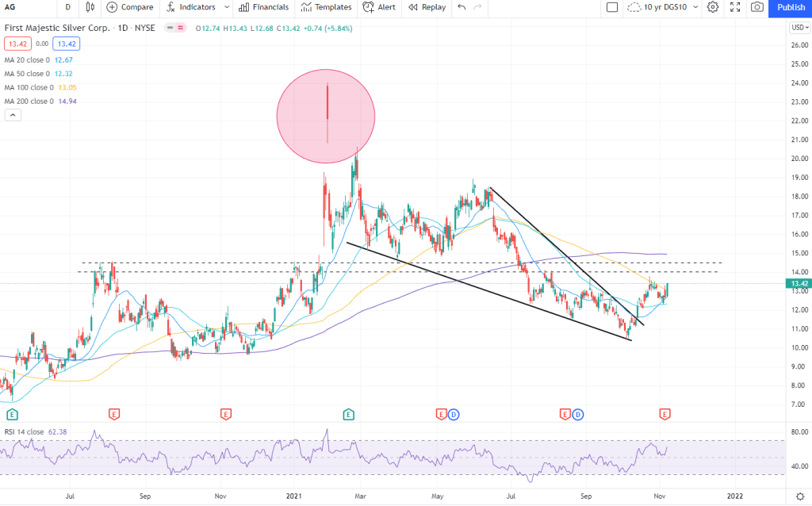Click the undo arrow in toolbar

[x=461, y=7]
